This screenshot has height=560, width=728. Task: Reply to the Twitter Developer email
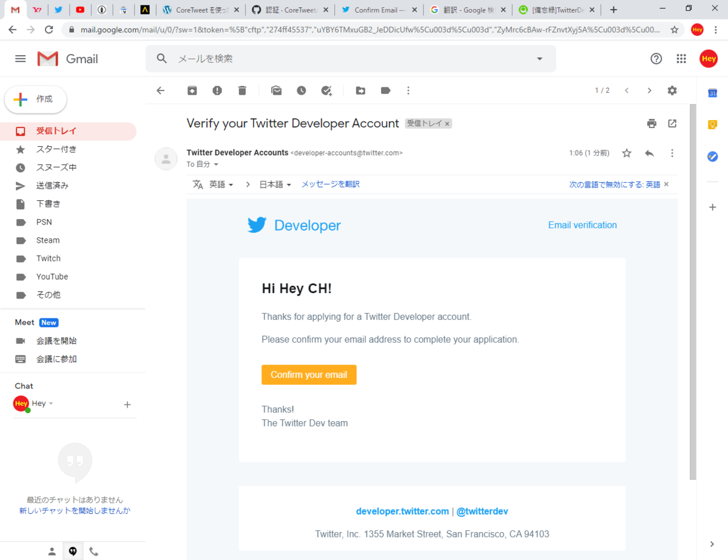pos(649,153)
